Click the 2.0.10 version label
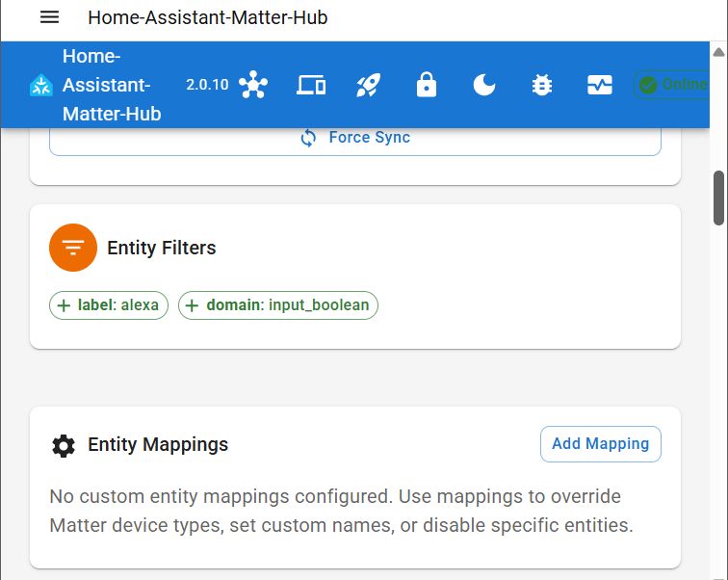Screen dimensions: 728x580 pos(207,85)
